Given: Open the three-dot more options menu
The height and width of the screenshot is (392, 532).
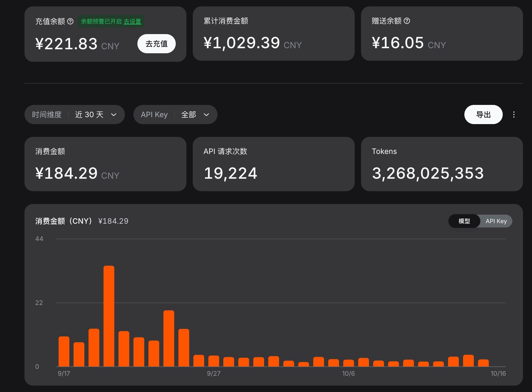Looking at the screenshot, I should click(x=514, y=115).
